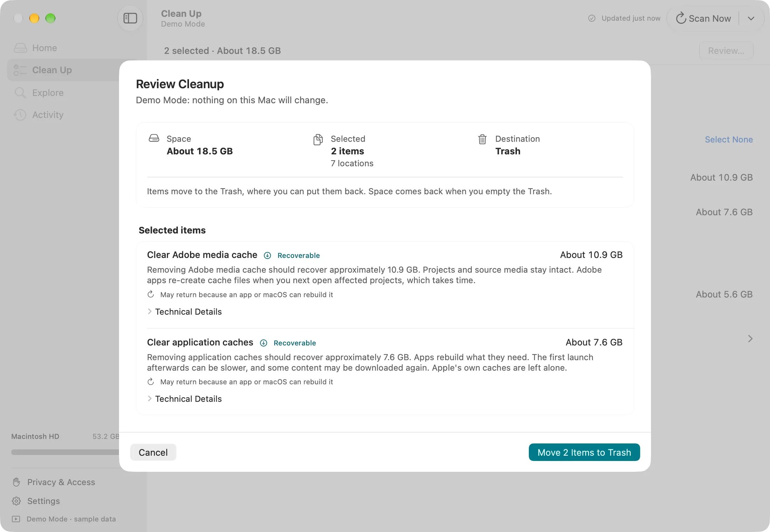Click the Privacy hand icon

pyautogui.click(x=16, y=482)
